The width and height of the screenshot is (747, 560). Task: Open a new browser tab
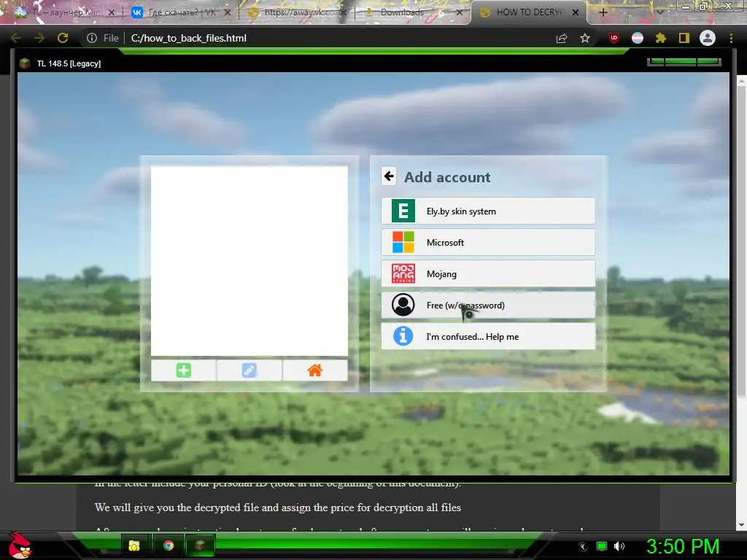tap(603, 13)
